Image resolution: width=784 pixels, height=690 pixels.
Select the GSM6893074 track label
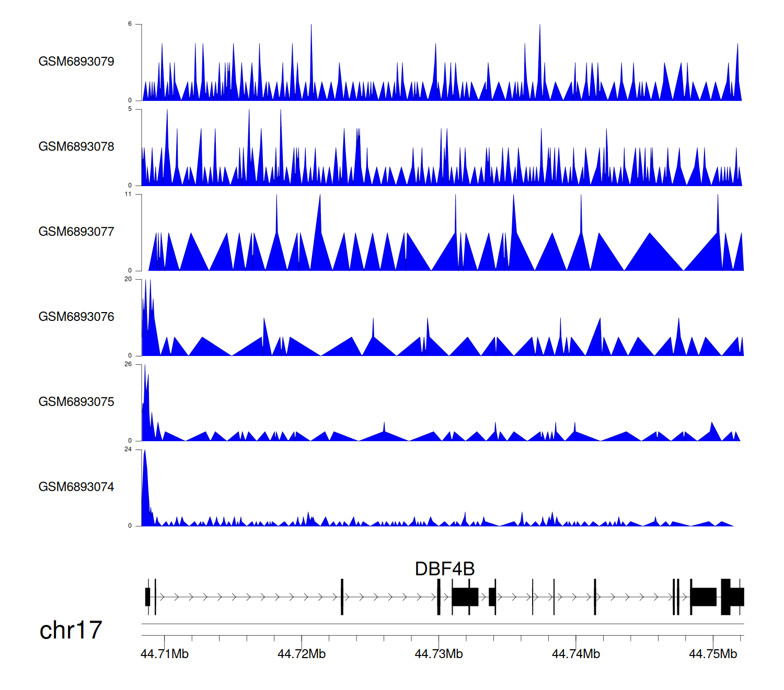pyautogui.click(x=76, y=487)
